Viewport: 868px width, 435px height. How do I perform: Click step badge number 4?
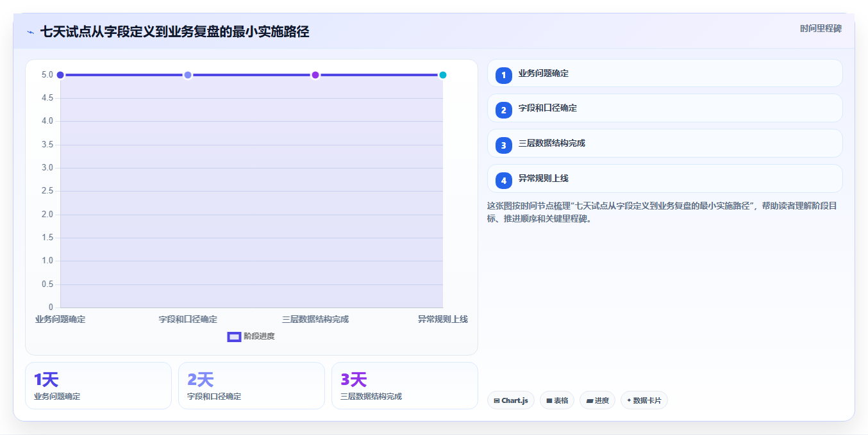coord(504,181)
